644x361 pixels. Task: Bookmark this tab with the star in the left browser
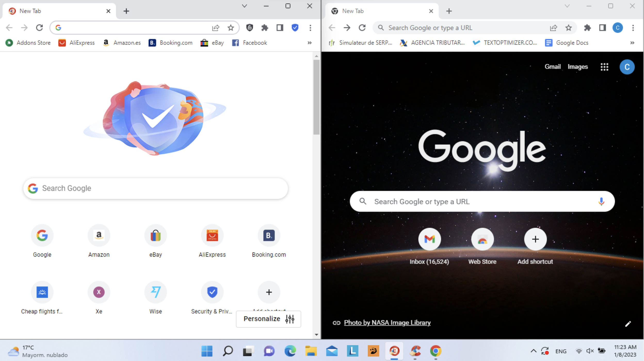231,28
